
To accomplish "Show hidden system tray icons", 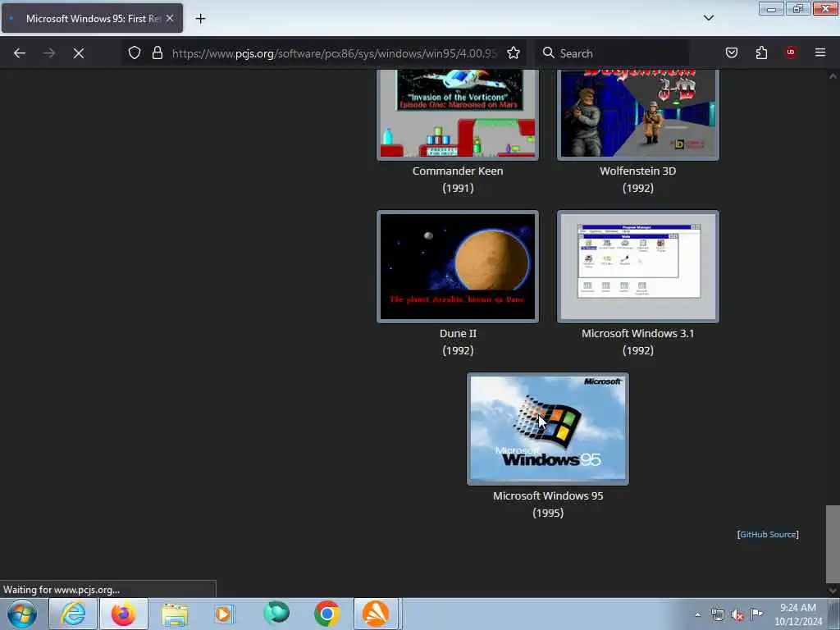I will pyautogui.click(x=697, y=615).
